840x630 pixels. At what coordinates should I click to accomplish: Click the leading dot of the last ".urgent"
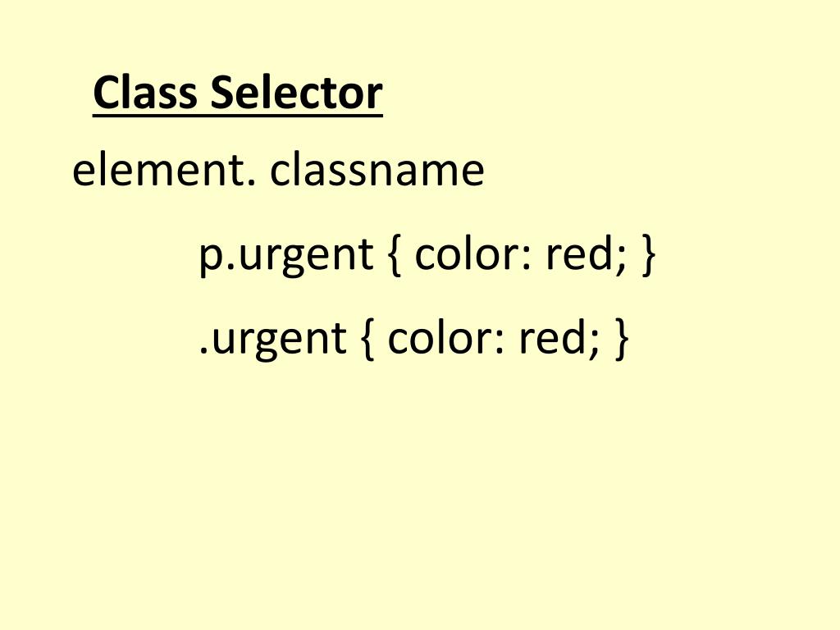point(203,351)
